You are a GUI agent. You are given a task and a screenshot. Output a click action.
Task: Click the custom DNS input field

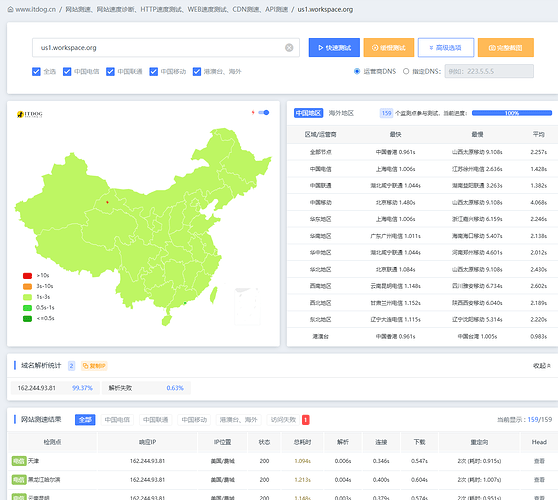coord(489,71)
